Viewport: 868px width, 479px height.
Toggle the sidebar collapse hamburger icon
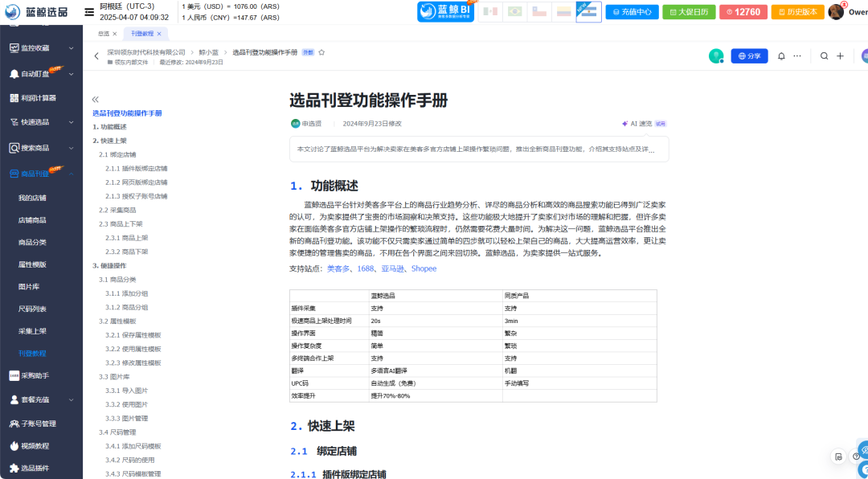point(89,12)
